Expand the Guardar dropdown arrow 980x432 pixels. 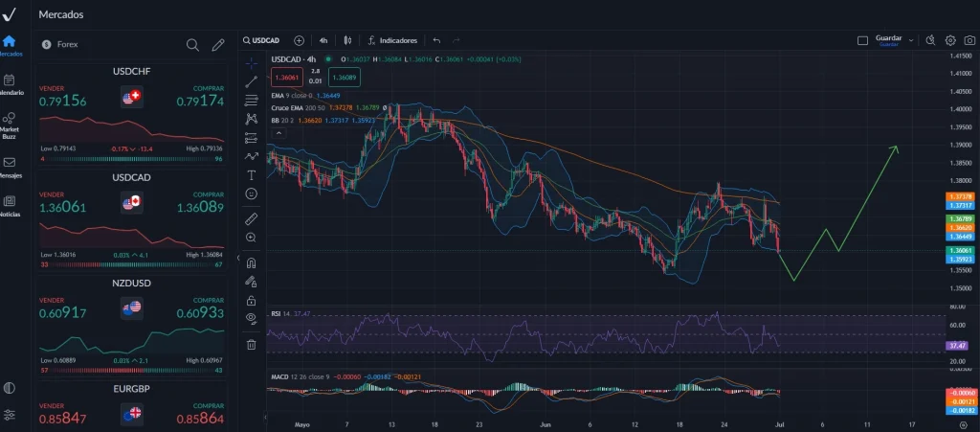[911, 40]
